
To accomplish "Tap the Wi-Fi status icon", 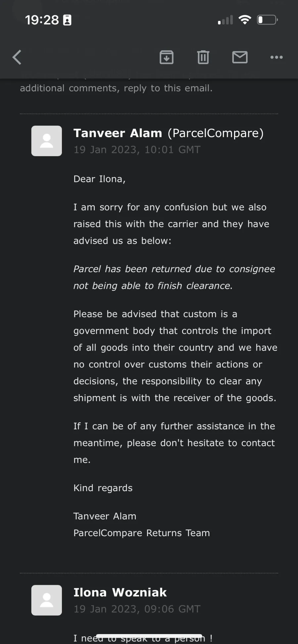I will (245, 20).
